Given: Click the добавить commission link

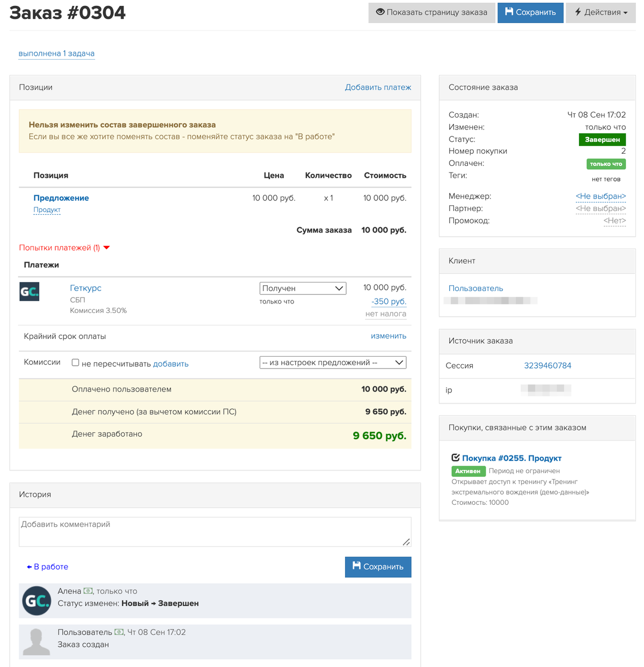Looking at the screenshot, I should (171, 364).
